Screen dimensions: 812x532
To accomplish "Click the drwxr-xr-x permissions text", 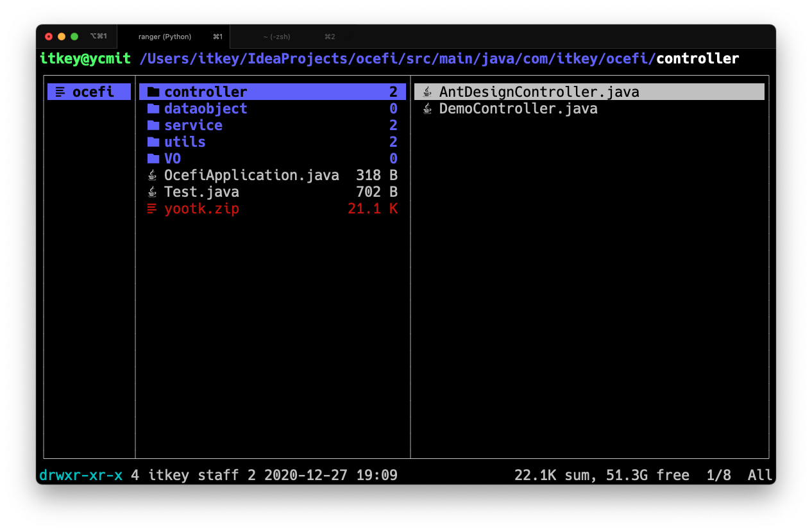I will click(81, 475).
